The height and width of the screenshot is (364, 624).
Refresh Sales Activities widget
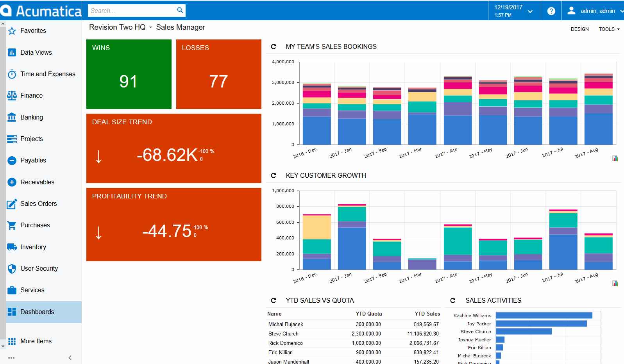point(453,300)
